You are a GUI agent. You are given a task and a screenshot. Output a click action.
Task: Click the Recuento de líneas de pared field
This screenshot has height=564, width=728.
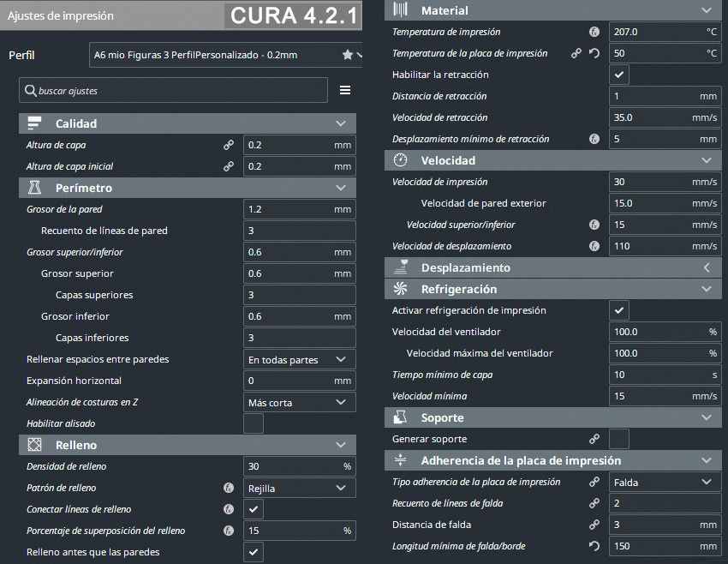300,231
